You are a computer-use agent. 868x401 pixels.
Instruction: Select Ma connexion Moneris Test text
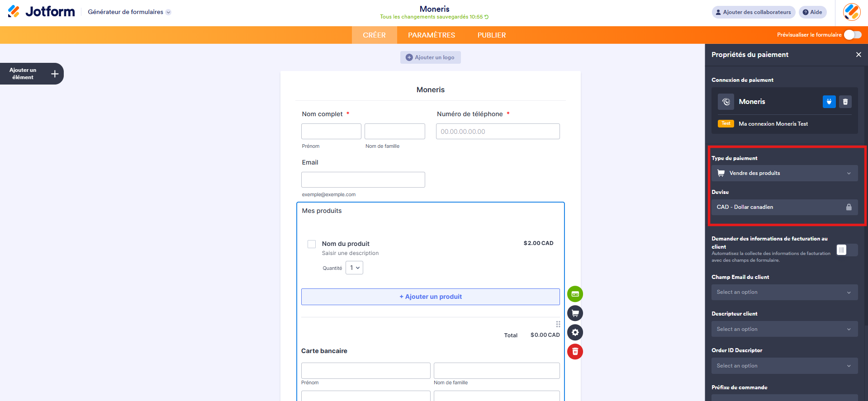coord(773,124)
